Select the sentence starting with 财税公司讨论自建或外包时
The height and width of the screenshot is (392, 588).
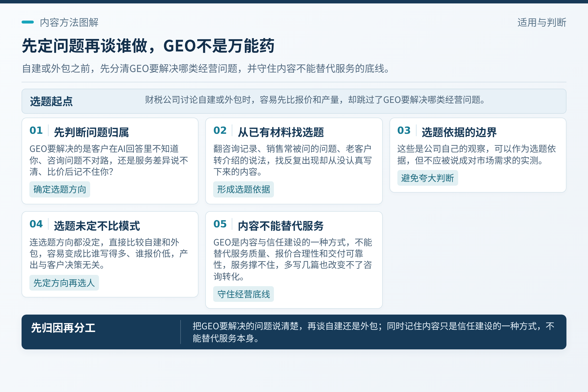[x=315, y=100]
